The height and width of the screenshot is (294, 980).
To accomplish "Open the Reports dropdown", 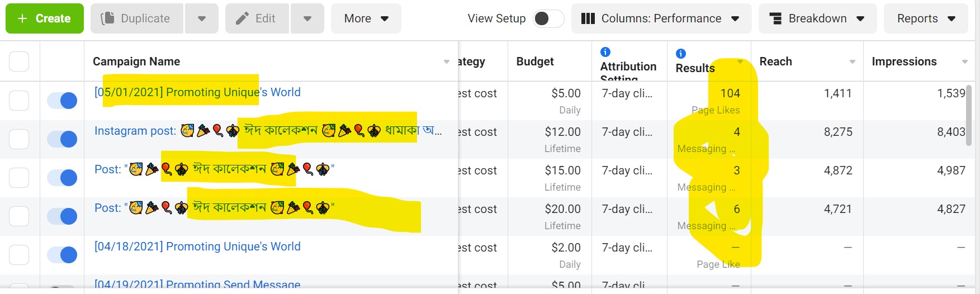I will click(x=926, y=18).
